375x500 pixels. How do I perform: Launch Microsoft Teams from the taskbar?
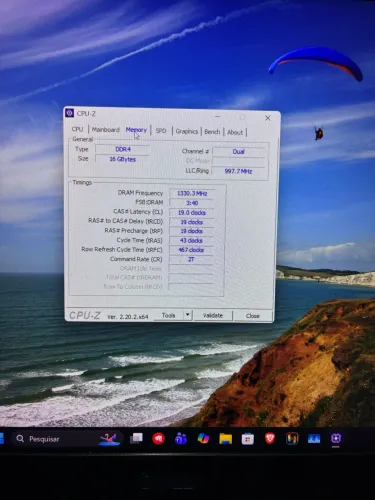click(x=181, y=439)
